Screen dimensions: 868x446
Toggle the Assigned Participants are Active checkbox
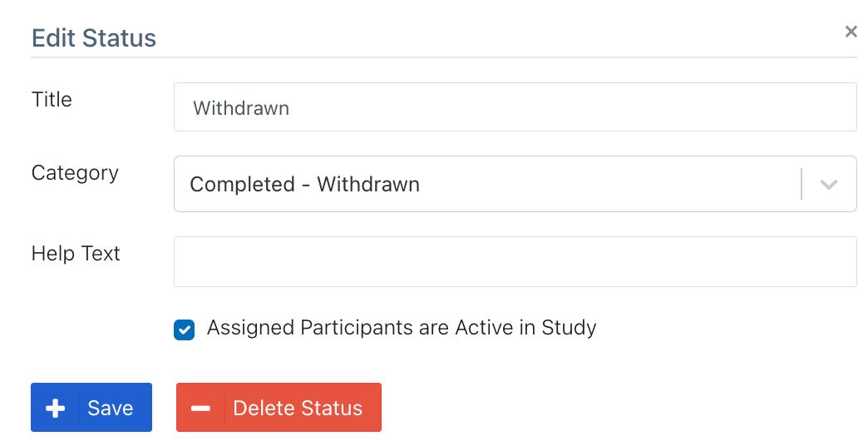coord(184,330)
